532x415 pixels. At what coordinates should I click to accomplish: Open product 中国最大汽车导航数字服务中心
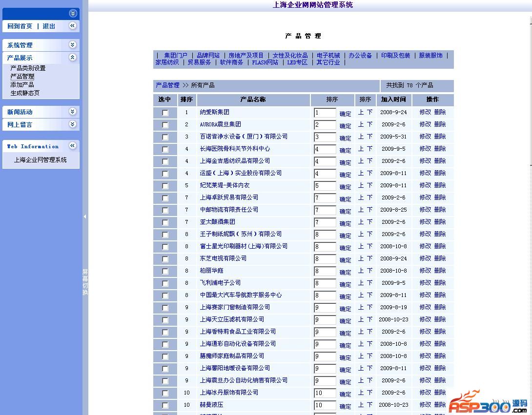(241, 295)
